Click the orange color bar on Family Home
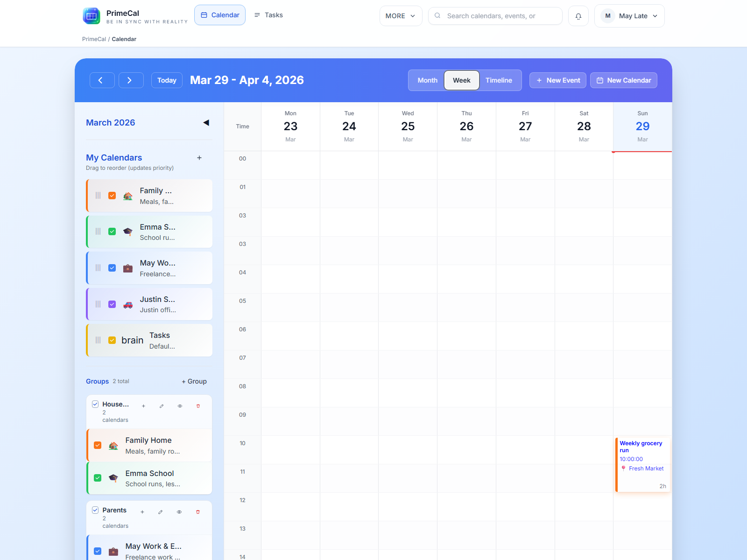 (87, 445)
